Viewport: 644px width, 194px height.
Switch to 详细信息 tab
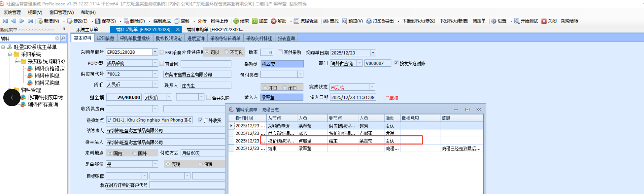click(105, 38)
